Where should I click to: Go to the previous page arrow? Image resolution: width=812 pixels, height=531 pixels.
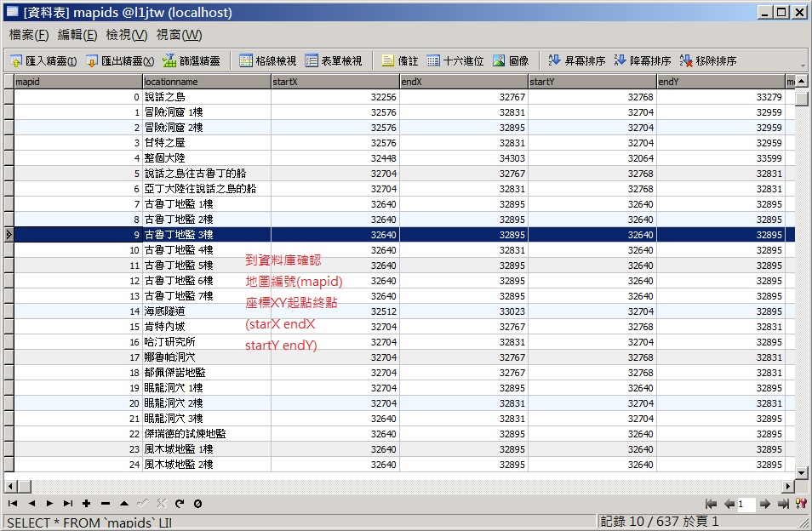pos(729,504)
